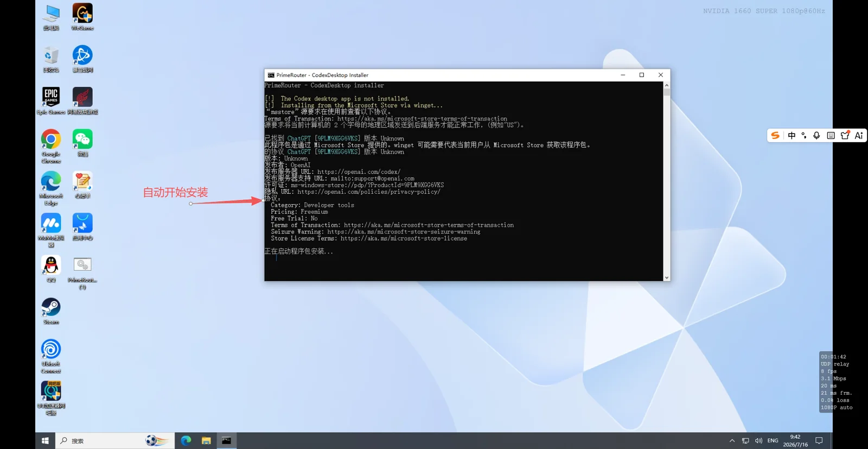Open the red NetEase game launcher icon
The width and height of the screenshot is (868, 449).
click(x=82, y=101)
